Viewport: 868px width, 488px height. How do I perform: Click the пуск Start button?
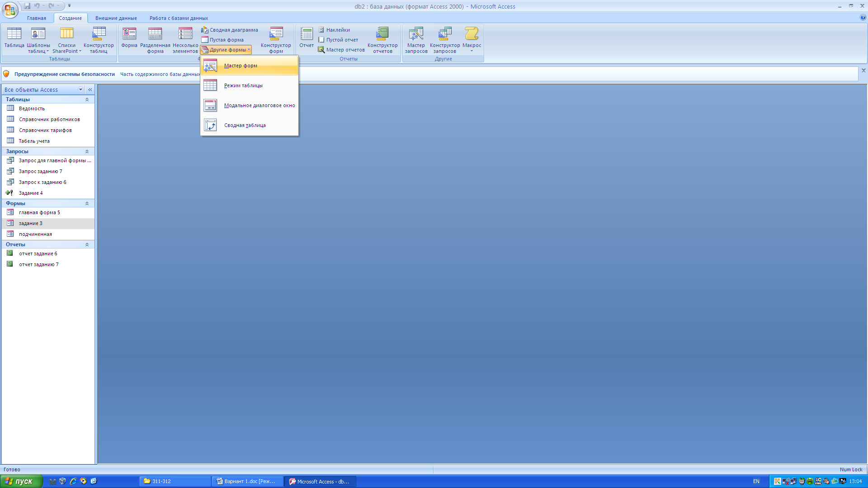tap(21, 481)
